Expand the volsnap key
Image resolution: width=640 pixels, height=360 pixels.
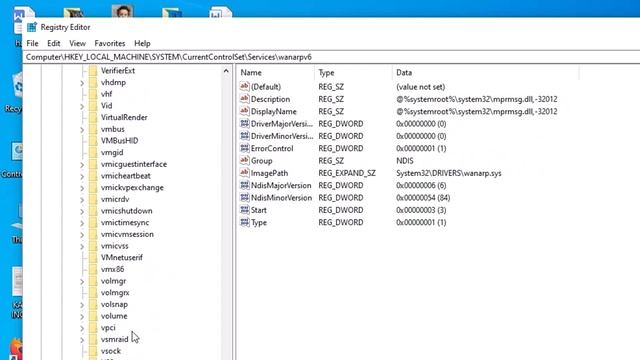82,305
